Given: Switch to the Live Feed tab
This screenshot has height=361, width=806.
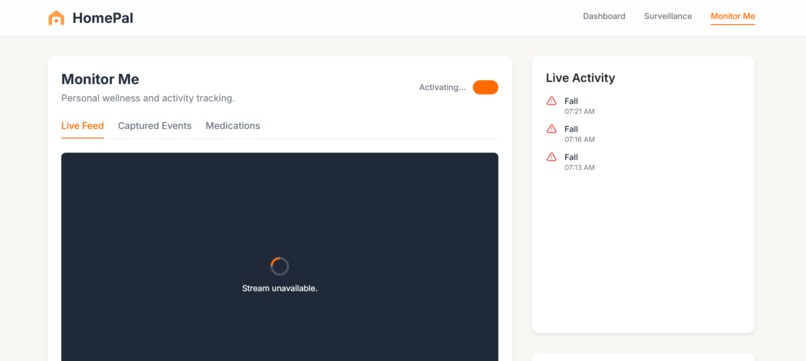Looking at the screenshot, I should click(82, 126).
